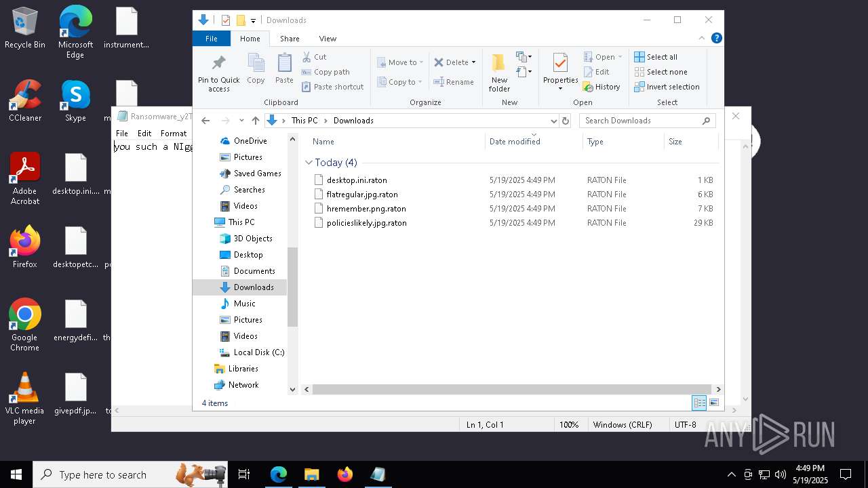868x488 pixels.
Task: Select Documents in navigation pane
Action: (254, 271)
